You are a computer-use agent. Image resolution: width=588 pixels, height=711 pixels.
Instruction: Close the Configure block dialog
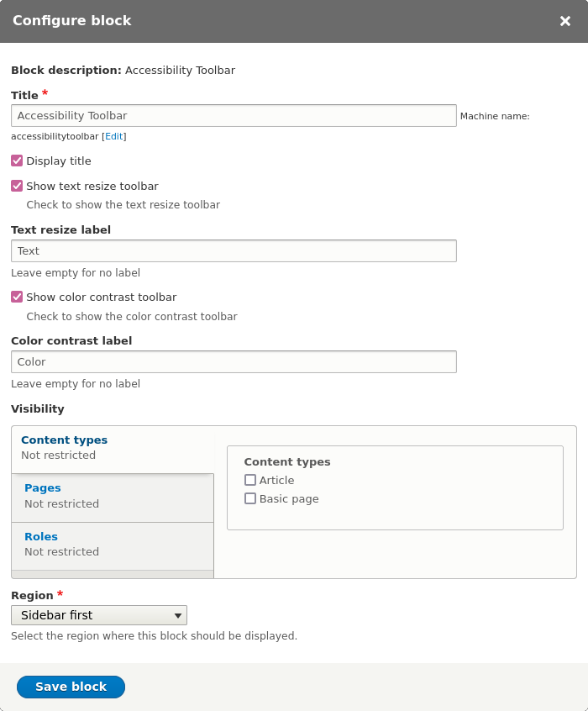pyautogui.click(x=565, y=21)
